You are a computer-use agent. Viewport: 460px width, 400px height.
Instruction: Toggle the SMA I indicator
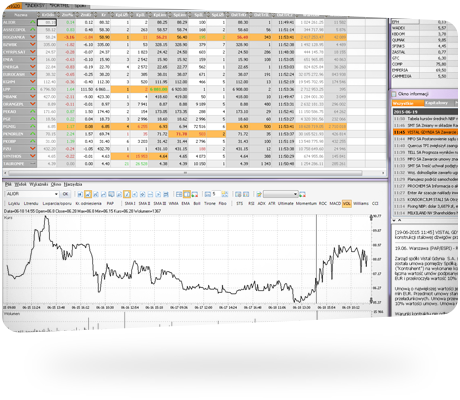point(130,203)
